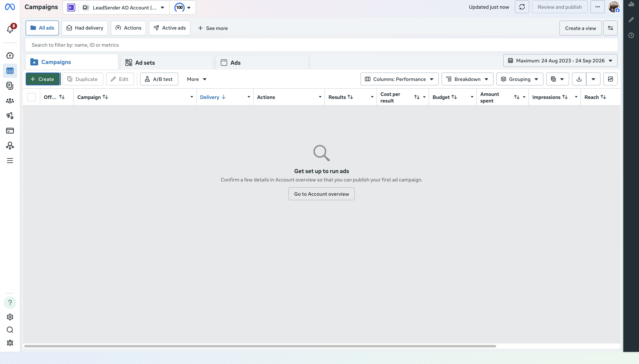This screenshot has height=364, width=639.
Task: Start an A/B test
Action: [x=159, y=79]
